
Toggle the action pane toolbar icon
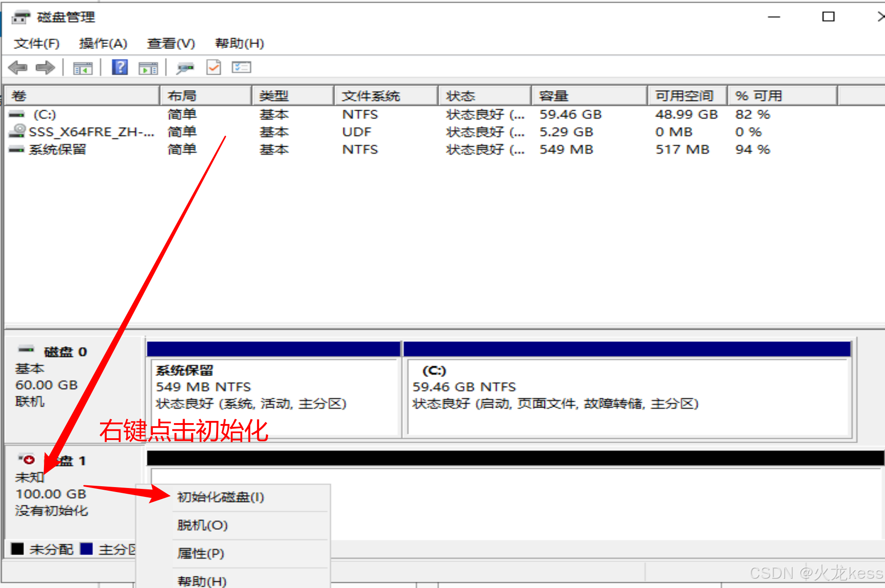pyautogui.click(x=148, y=68)
